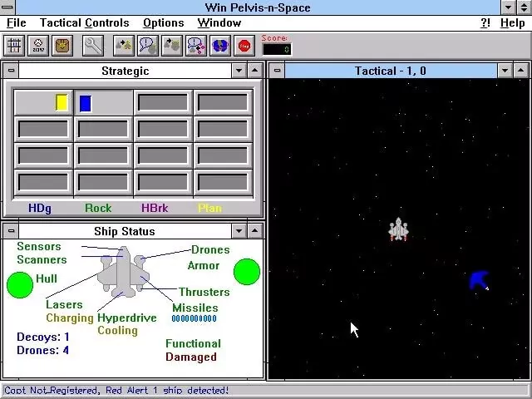Click the missile count row of zeros
Screen dimensions: 532x399
(194, 318)
